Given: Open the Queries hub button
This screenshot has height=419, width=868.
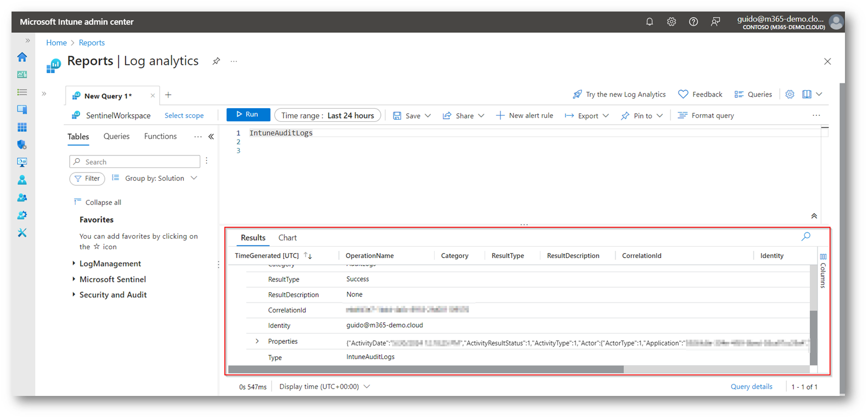Looking at the screenshot, I should coord(753,94).
